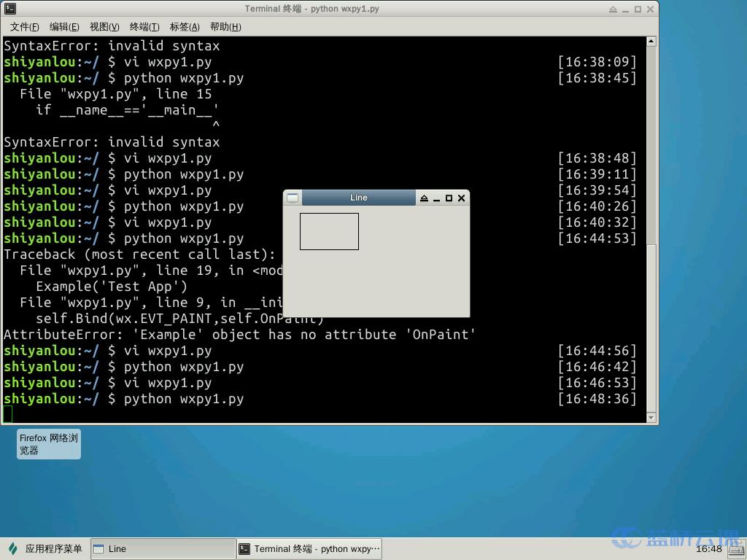The image size is (747, 560).
Task: Click the terminal window menu icon in its title bar
Action: tap(10, 9)
